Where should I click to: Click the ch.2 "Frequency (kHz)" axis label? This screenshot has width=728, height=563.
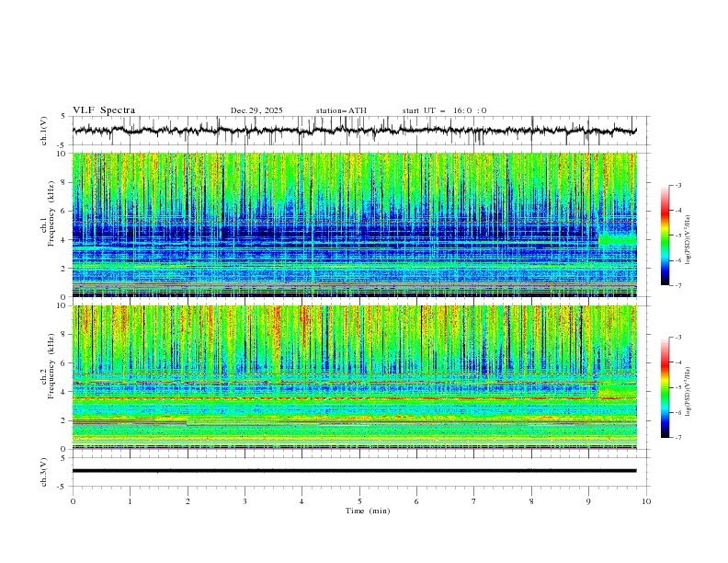pos(52,365)
